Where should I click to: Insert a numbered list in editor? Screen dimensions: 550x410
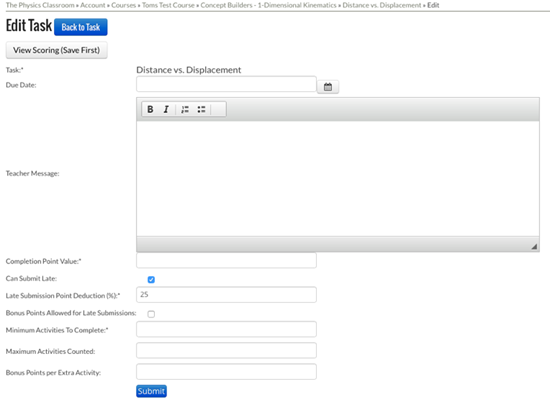click(185, 109)
